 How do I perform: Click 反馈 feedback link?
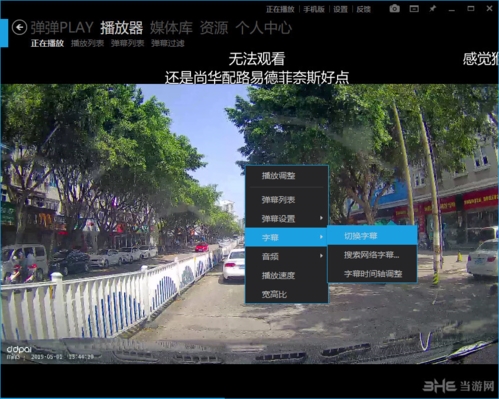pos(363,9)
